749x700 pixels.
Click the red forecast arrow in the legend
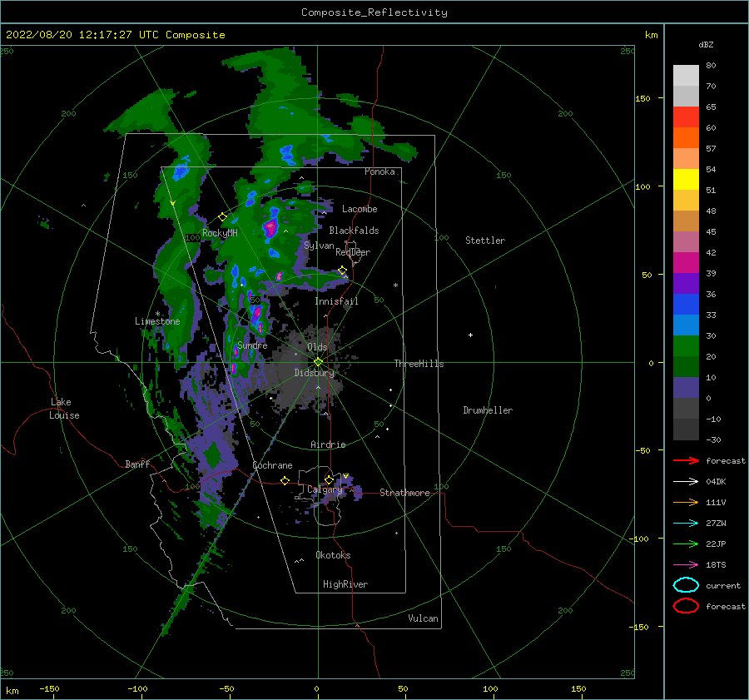(x=686, y=460)
